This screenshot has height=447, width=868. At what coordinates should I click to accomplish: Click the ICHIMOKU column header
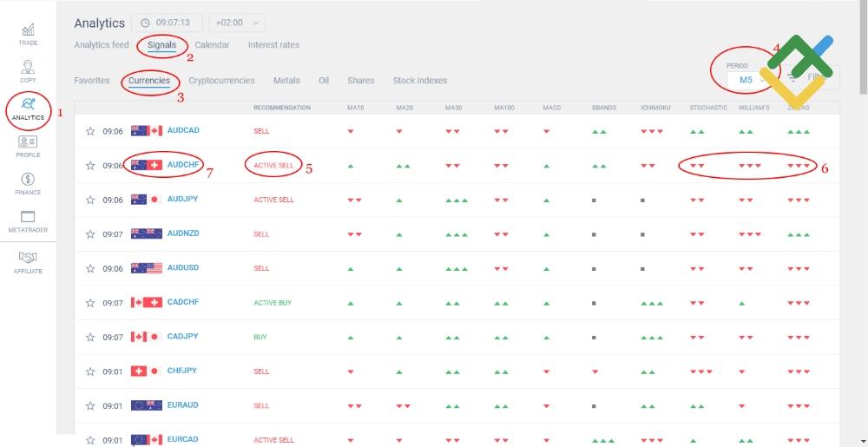(x=655, y=108)
